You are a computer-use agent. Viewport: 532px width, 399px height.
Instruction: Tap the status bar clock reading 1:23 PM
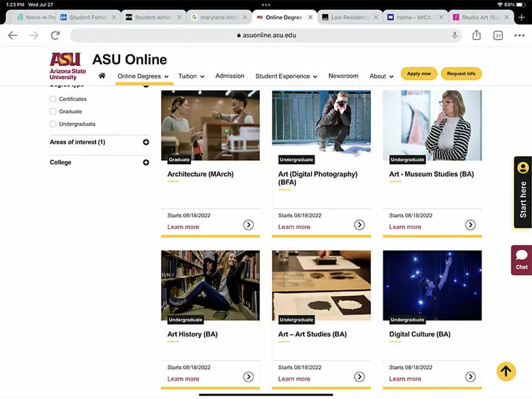click(15, 5)
